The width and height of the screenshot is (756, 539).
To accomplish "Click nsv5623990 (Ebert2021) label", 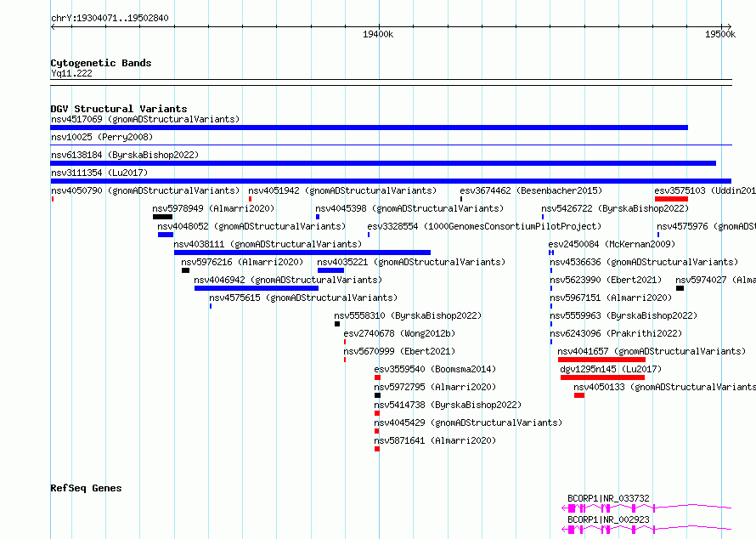I will [x=606, y=280].
